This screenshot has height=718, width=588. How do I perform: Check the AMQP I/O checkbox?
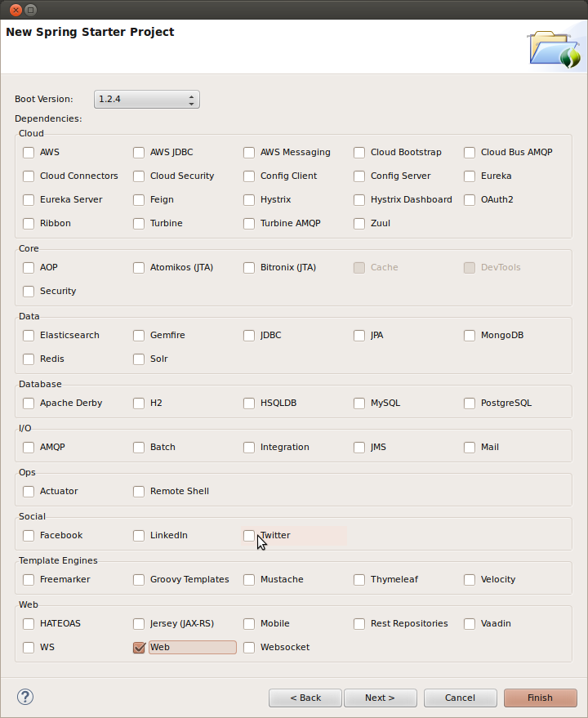pos(29,448)
